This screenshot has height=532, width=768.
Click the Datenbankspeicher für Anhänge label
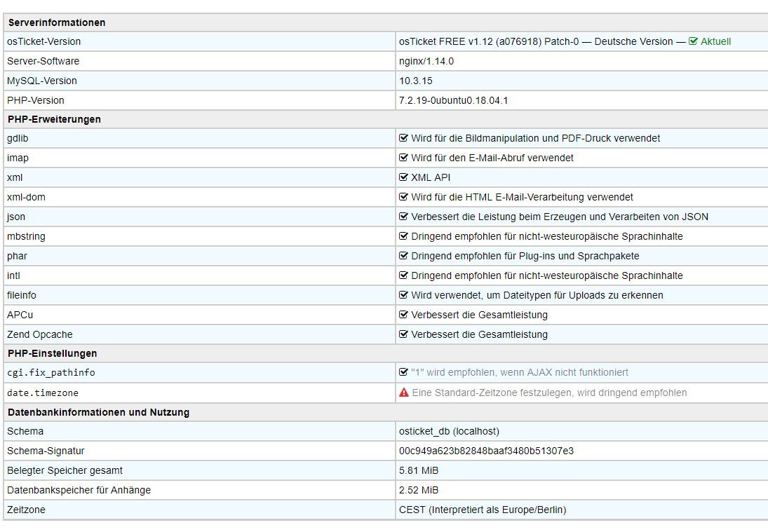[x=79, y=490]
